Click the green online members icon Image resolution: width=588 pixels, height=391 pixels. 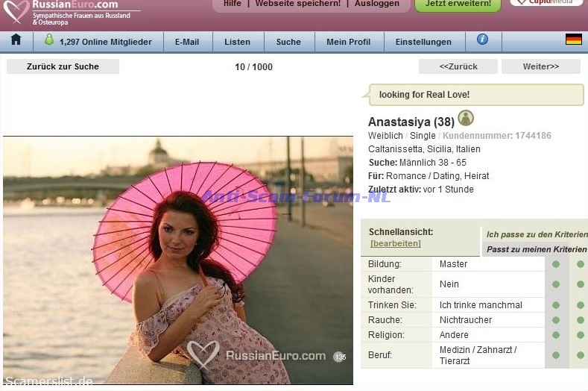48,40
